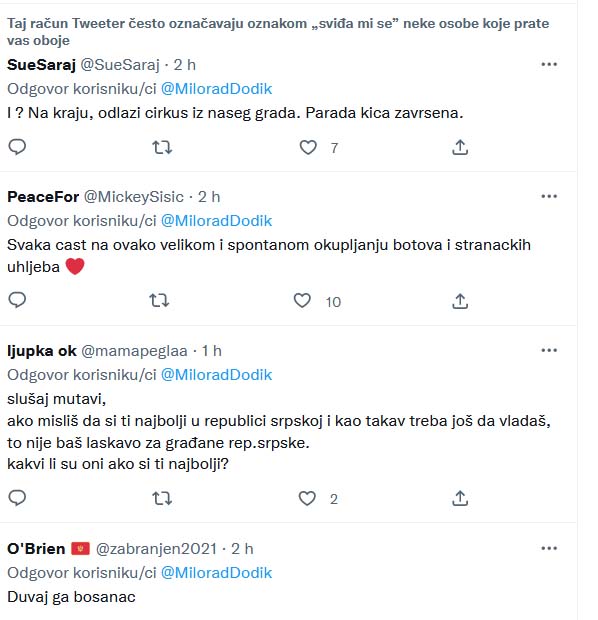Screen dimensions: 598x620
Task: Like ljupka ok's tweet with 2 likes
Action: 307,499
